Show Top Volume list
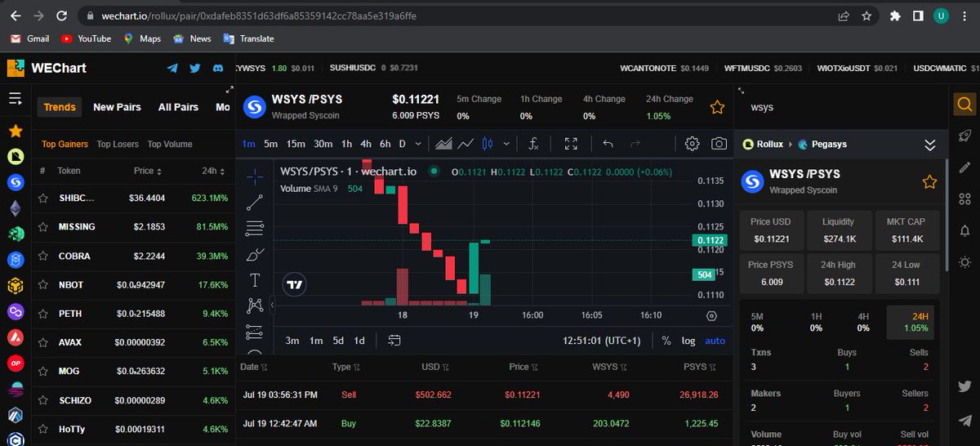Viewport: 980px width, 446px height. (x=170, y=145)
